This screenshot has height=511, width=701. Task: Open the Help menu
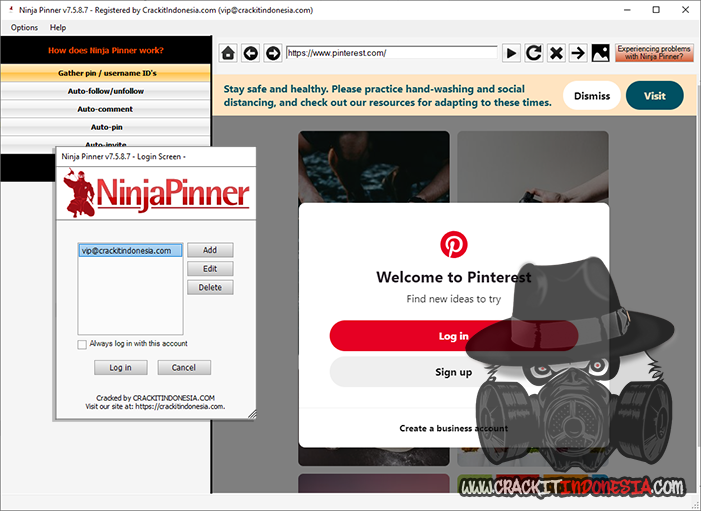point(58,28)
